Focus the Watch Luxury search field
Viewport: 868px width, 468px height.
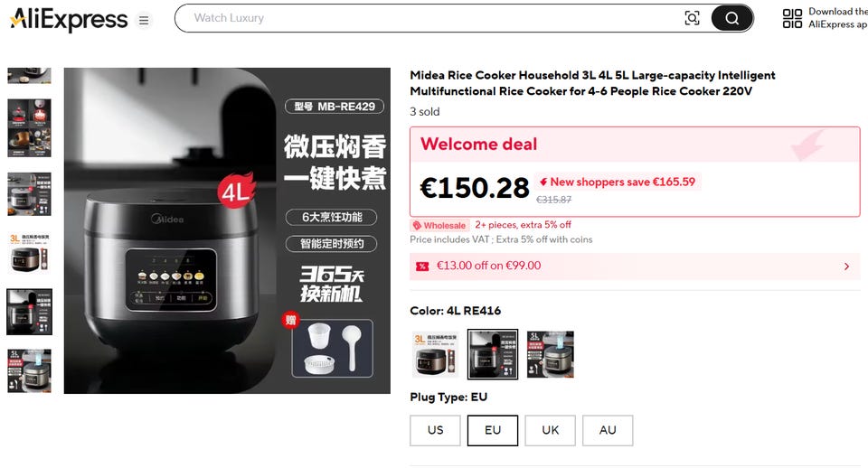pyautogui.click(x=432, y=18)
